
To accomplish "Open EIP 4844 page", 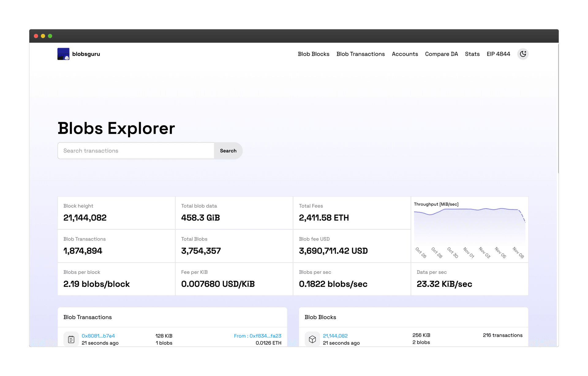I will click(x=498, y=54).
